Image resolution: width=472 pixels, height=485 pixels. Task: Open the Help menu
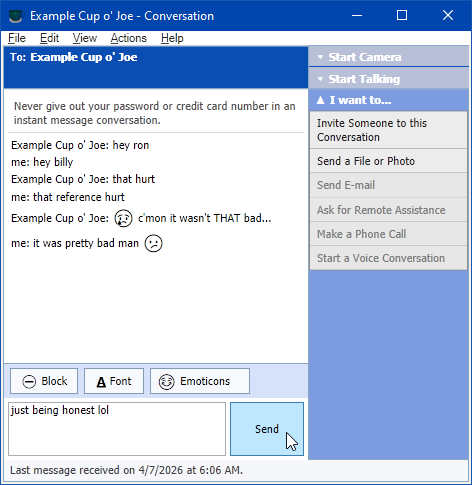coord(172,38)
